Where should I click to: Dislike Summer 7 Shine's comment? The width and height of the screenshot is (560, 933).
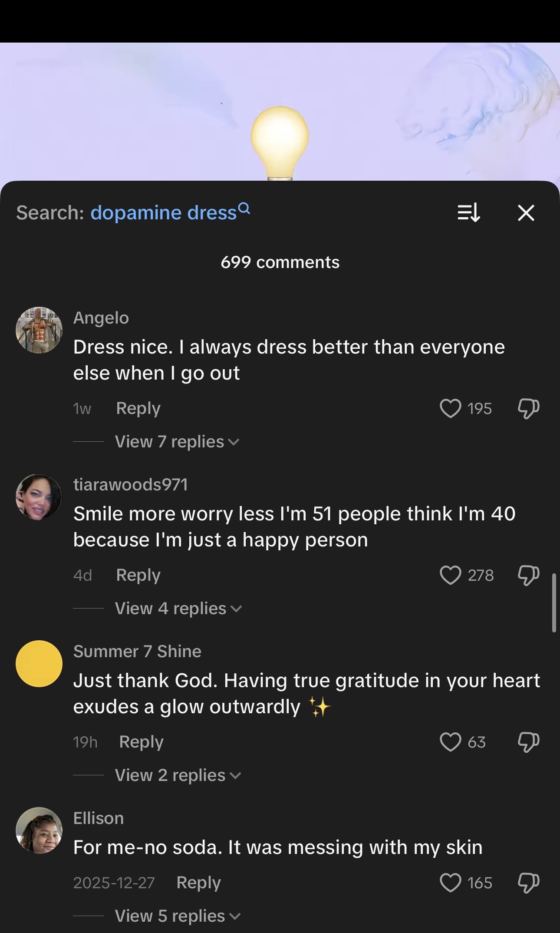tap(528, 742)
